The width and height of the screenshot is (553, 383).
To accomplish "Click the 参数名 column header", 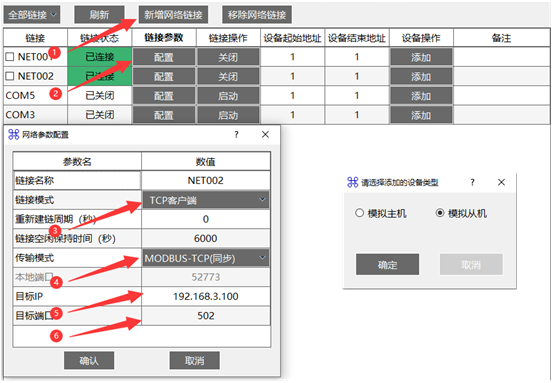I will [x=77, y=162].
